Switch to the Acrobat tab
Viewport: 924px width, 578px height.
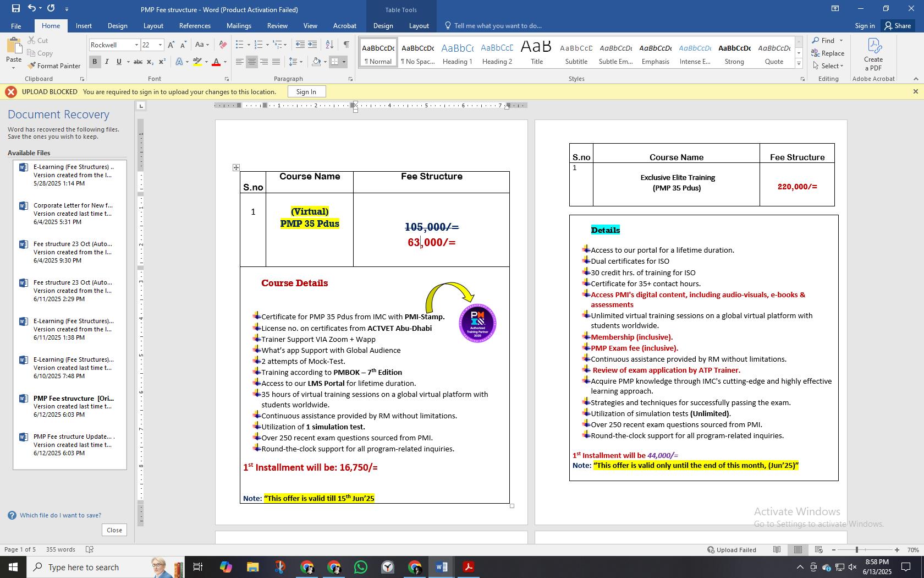[345, 26]
